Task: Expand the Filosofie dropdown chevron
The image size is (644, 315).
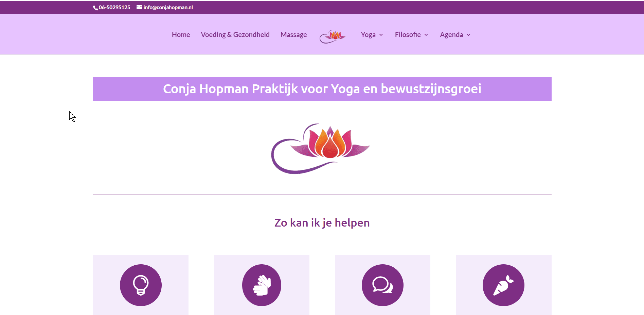Action: click(x=426, y=35)
